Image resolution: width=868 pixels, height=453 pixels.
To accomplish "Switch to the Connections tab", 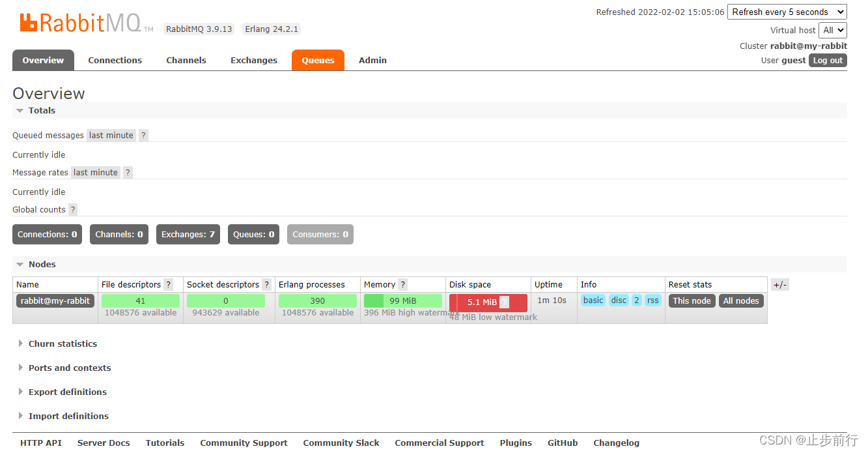I will point(115,60).
